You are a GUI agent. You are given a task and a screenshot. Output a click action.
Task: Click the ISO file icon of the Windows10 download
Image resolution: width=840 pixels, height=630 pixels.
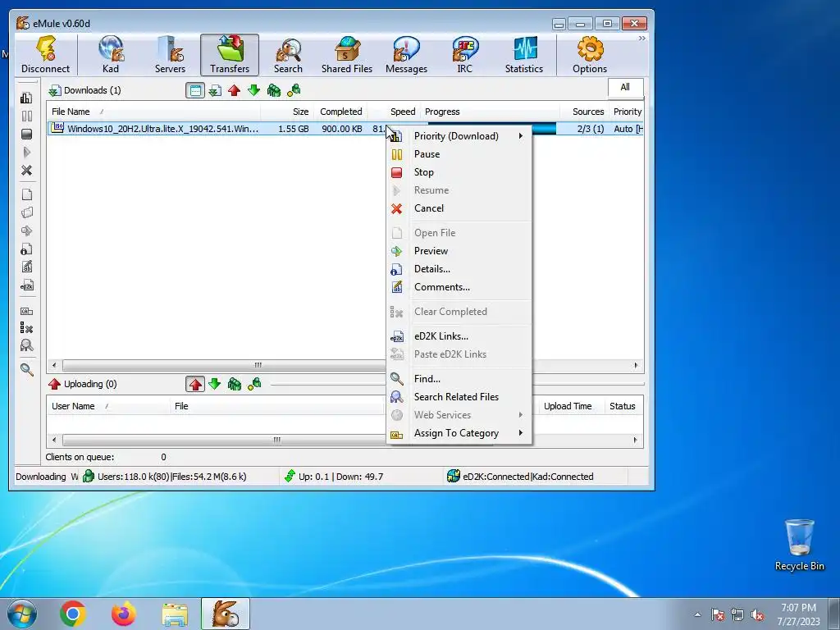click(57, 128)
